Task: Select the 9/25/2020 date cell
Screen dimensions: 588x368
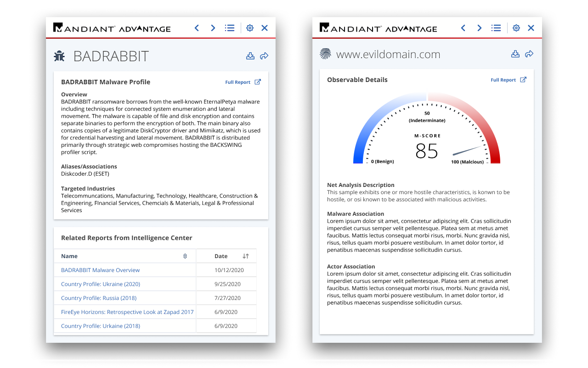Action: click(227, 284)
